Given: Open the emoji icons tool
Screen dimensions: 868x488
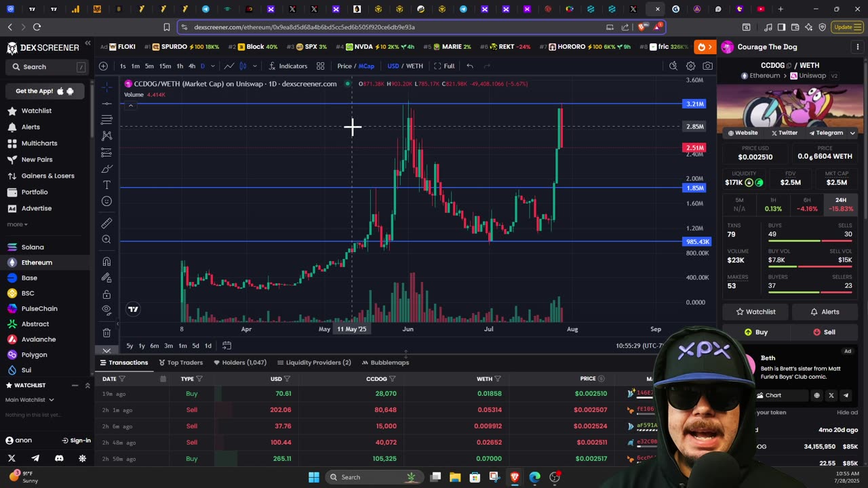Looking at the screenshot, I should 106,201.
